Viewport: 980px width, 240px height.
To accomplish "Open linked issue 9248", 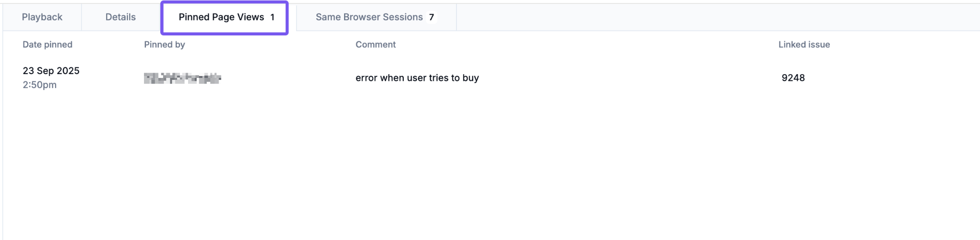I will pyautogui.click(x=793, y=78).
